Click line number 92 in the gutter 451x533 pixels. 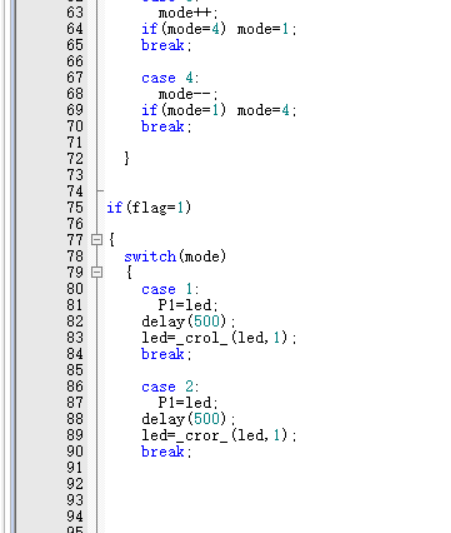pos(75,484)
